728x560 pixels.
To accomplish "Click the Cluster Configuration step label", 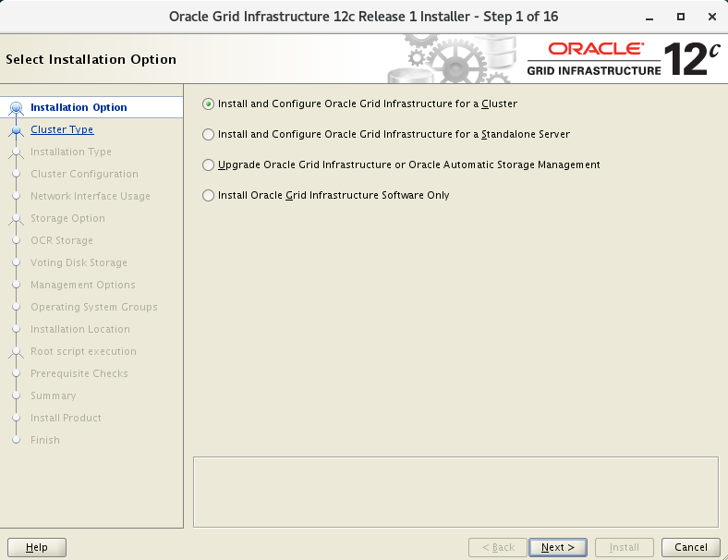I will [x=84, y=174].
